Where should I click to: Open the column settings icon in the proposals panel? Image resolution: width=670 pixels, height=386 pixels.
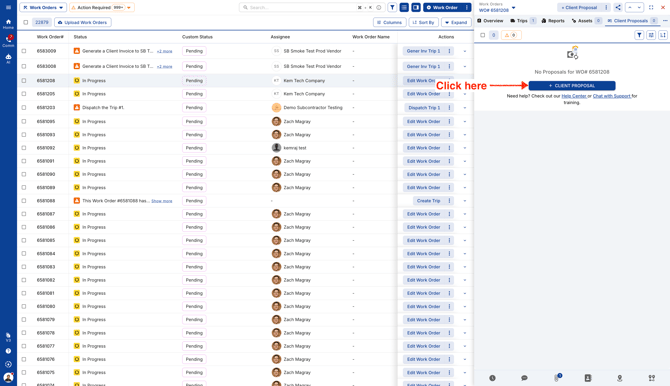pyautogui.click(x=651, y=35)
